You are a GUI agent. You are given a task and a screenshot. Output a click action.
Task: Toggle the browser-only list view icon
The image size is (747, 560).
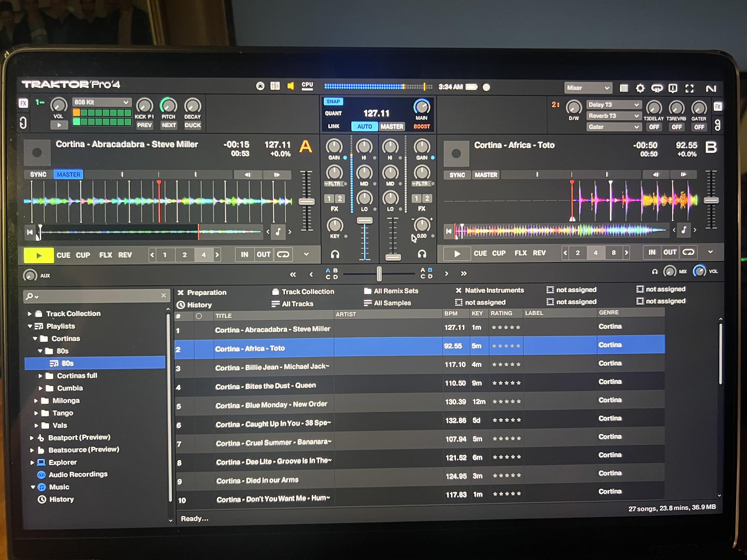(x=624, y=88)
